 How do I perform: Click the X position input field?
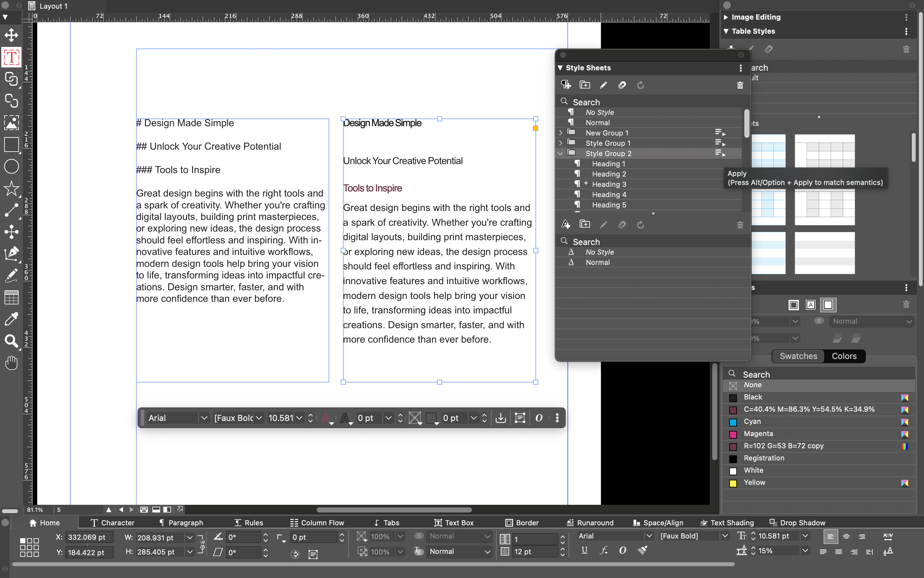pos(89,537)
